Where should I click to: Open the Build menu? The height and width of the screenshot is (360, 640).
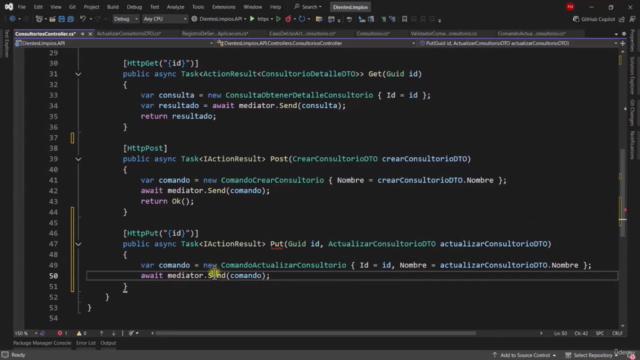113,7
